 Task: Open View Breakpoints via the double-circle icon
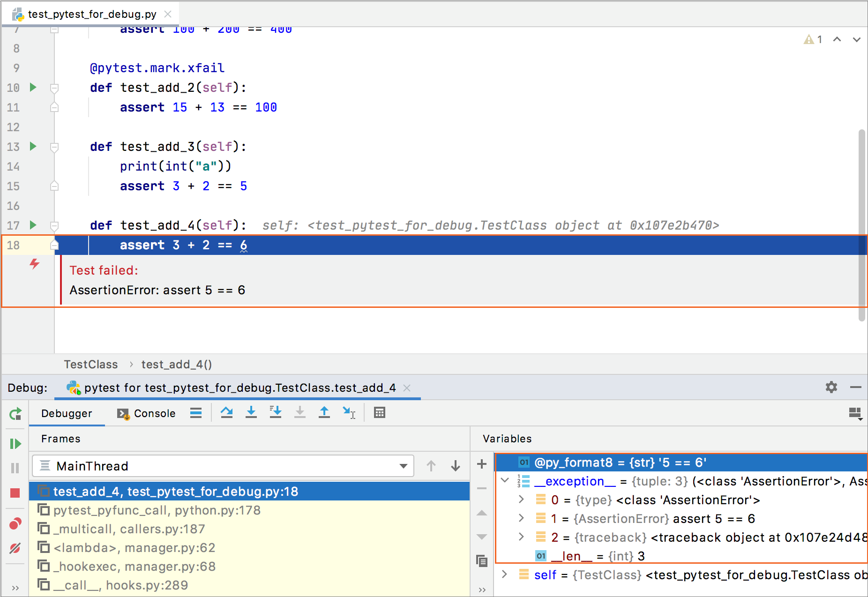click(15, 523)
